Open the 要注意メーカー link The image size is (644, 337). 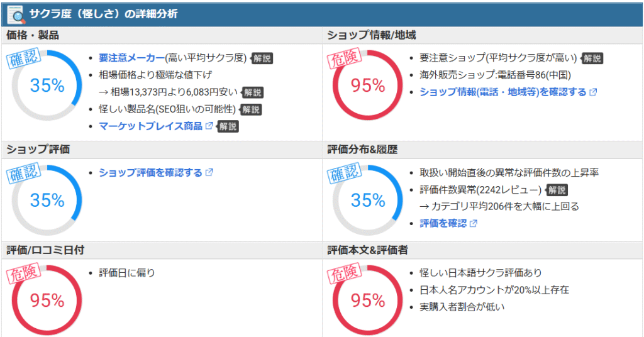pos(131,58)
